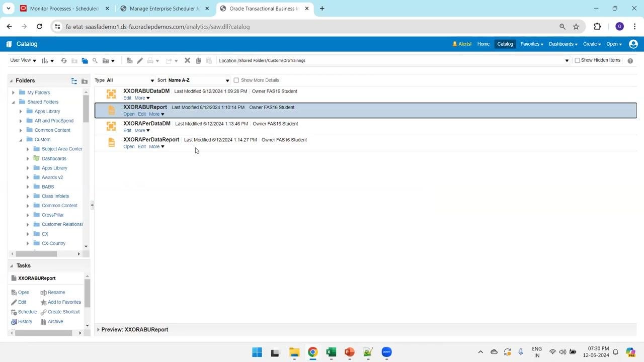This screenshot has width=644, height=362.
Task: Expand the My Folders tree node
Action: point(14,93)
